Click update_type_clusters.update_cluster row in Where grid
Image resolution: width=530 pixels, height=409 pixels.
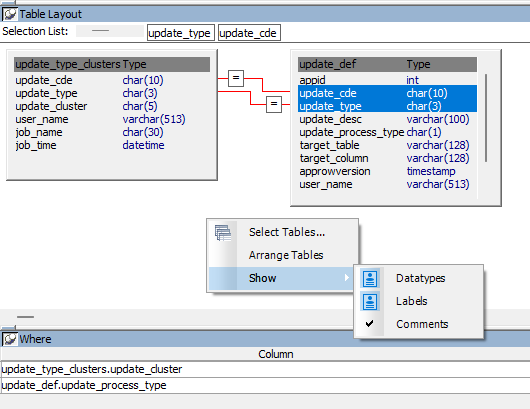point(265,369)
